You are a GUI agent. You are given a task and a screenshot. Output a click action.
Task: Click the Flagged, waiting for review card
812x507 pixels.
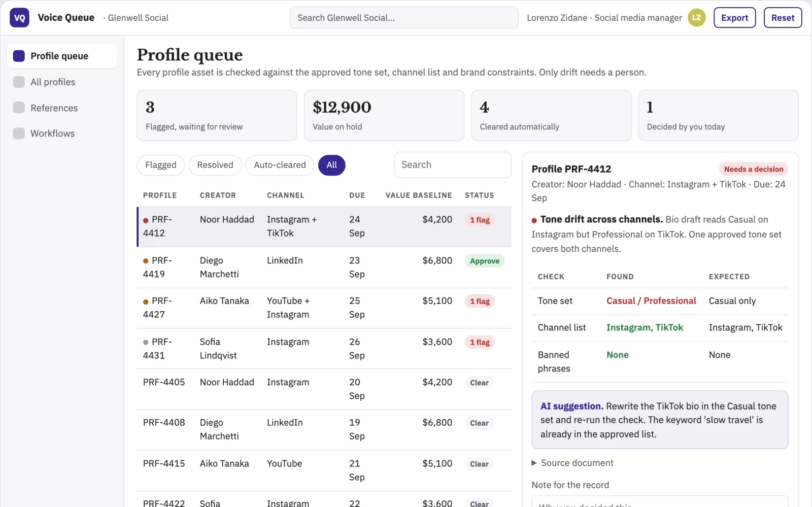(x=217, y=116)
